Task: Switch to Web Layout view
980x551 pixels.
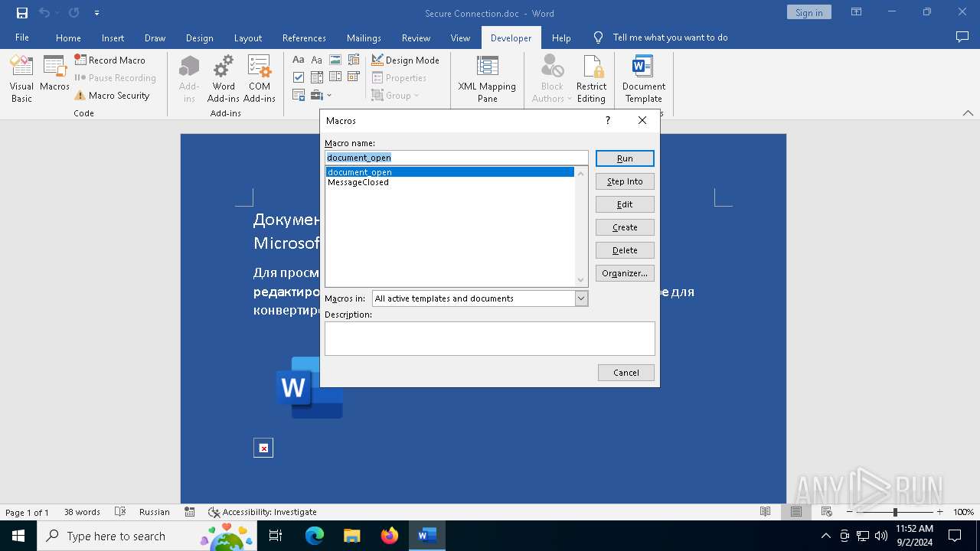Action: point(827,512)
